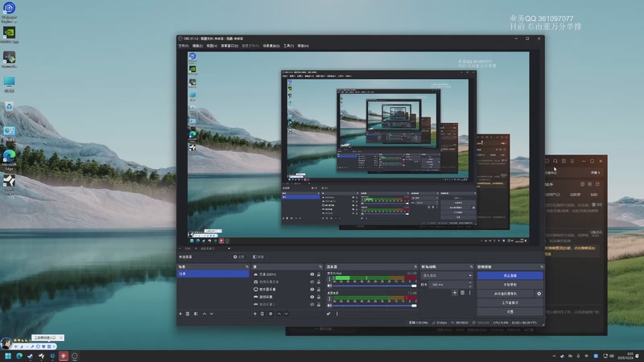Open first mixer channel three-dot menu
The image size is (644, 362).
pyautogui.click(x=329, y=279)
